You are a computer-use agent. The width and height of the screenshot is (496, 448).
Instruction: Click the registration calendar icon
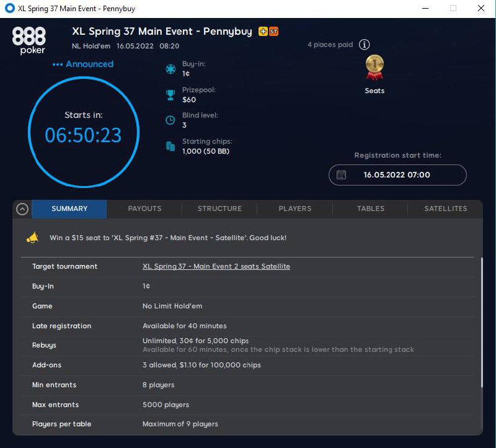[341, 175]
